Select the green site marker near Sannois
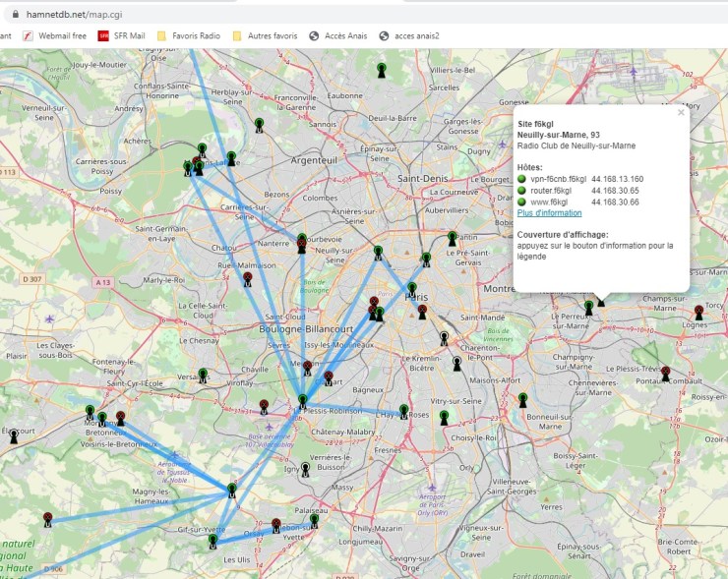Image resolution: width=728 pixels, height=579 pixels. [x=259, y=124]
